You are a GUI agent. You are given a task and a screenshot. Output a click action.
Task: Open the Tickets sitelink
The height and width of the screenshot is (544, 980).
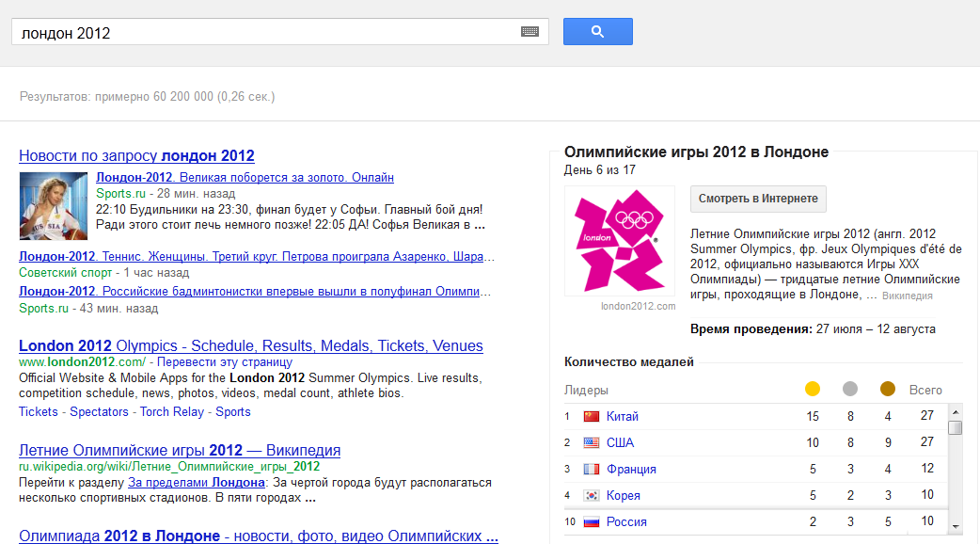[39, 412]
